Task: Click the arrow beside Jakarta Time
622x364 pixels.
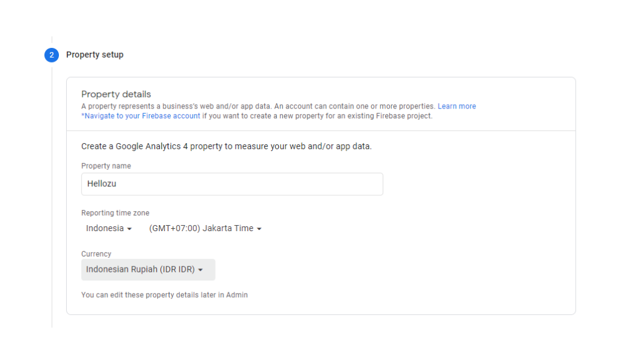Action: click(259, 229)
